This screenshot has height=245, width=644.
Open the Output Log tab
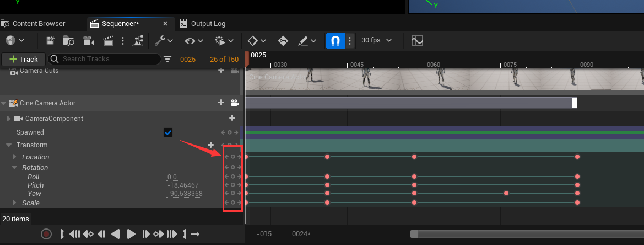point(208,24)
